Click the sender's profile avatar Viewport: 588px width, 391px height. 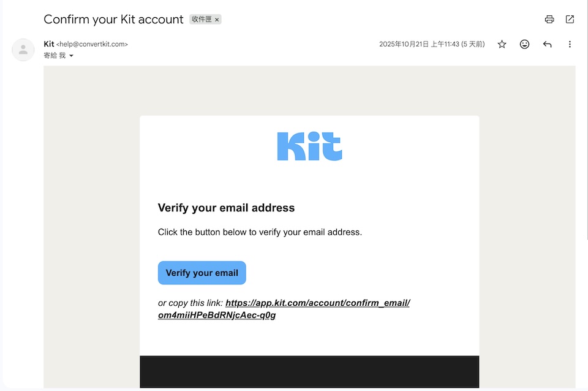(x=23, y=50)
